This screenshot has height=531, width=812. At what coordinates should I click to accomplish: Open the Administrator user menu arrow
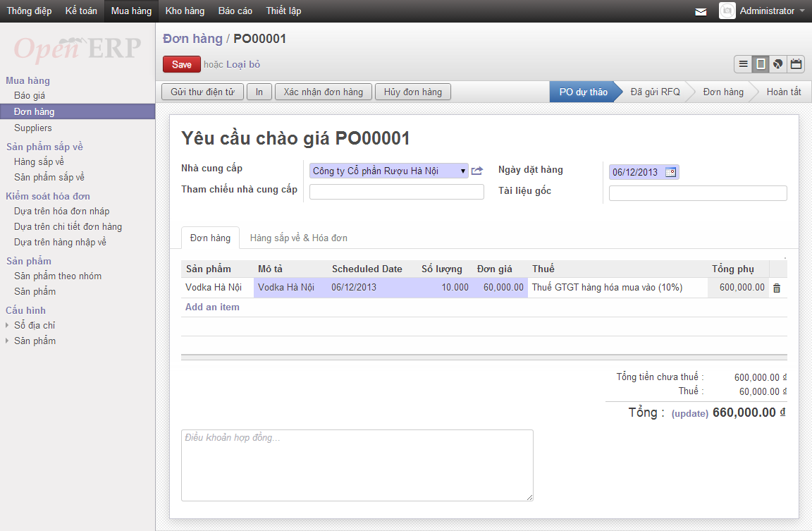click(x=802, y=11)
